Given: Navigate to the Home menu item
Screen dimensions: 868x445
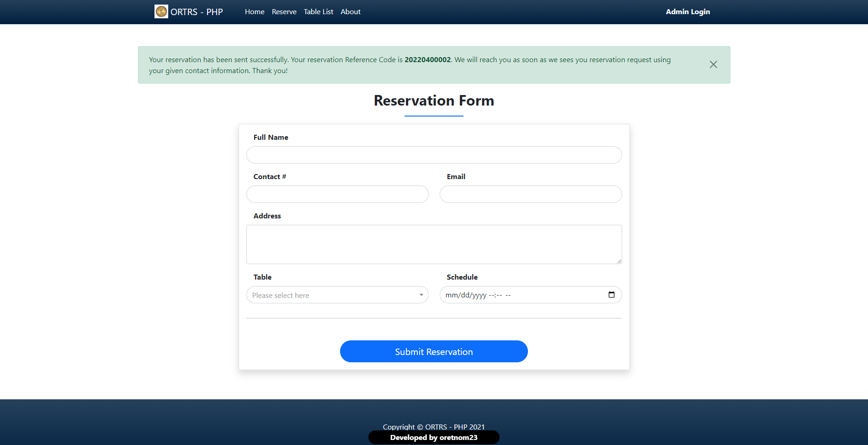Looking at the screenshot, I should pos(254,11).
